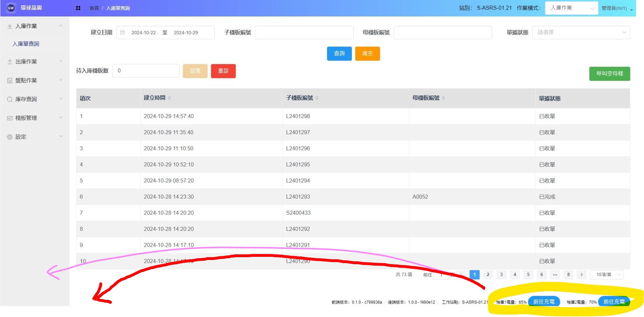Expand the 出庫作業 sidebar menu

pyautogui.click(x=34, y=62)
